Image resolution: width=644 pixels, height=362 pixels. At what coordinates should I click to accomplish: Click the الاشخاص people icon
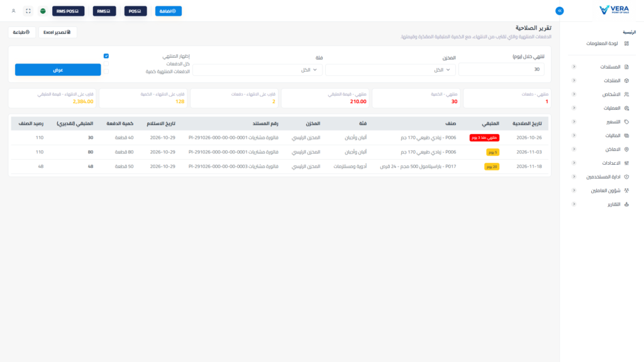click(x=626, y=94)
